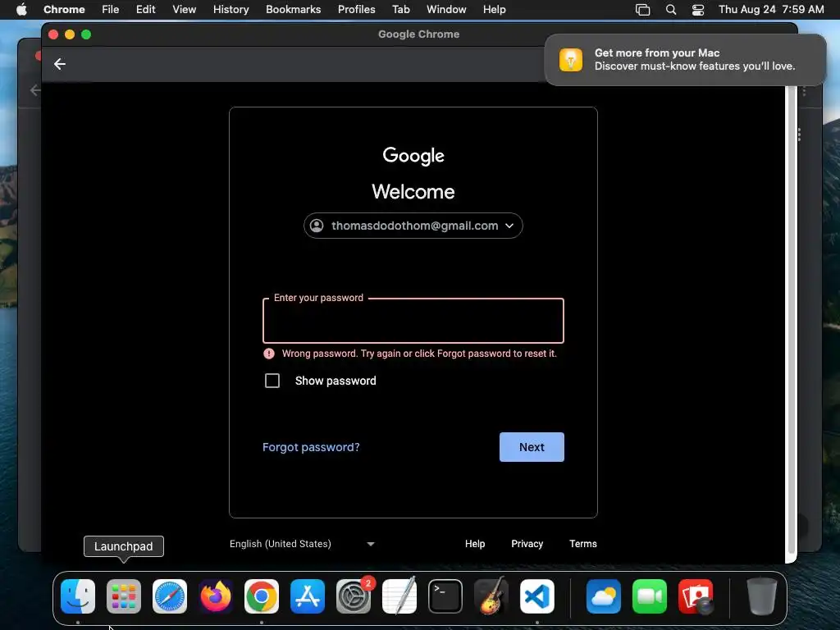Launch Terminal from the dock

(x=445, y=596)
